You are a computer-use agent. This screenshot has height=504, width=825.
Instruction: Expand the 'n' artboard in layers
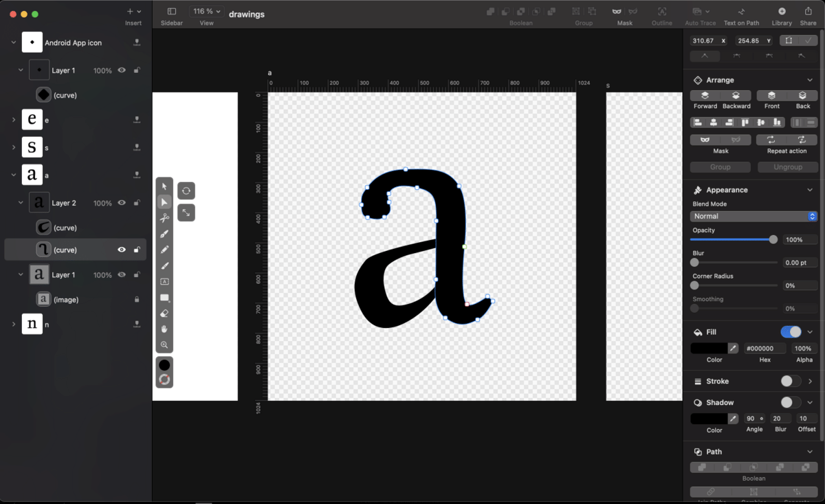(x=13, y=324)
